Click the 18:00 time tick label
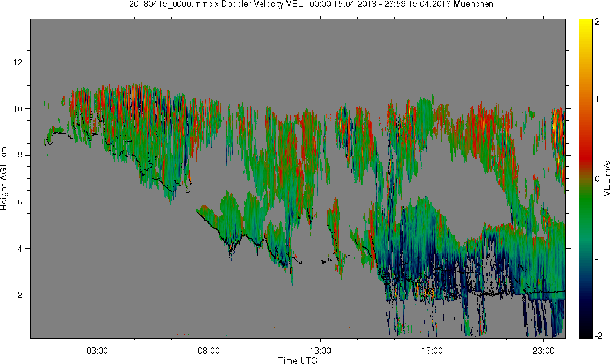Image resolution: width=610 pixels, height=364 pixels. pos(432,351)
